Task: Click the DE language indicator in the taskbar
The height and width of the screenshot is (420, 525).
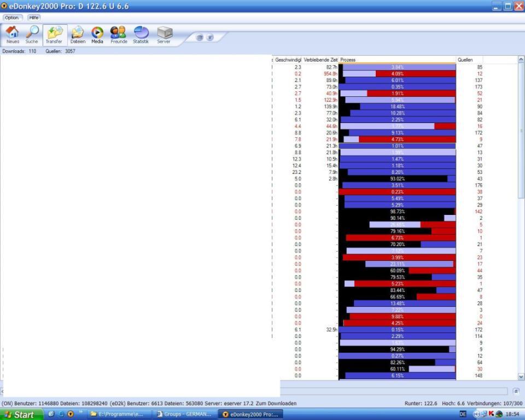Action: (x=463, y=414)
